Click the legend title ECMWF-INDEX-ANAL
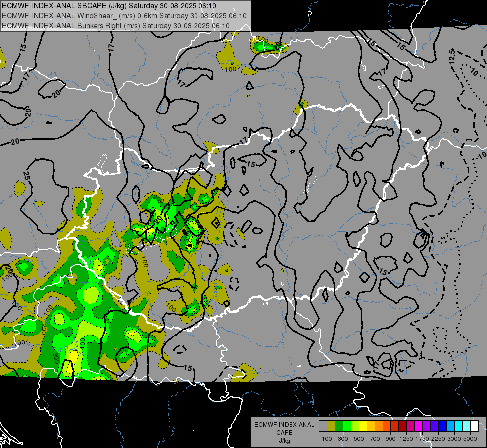Screen dimensions: 487x448 click(285, 425)
